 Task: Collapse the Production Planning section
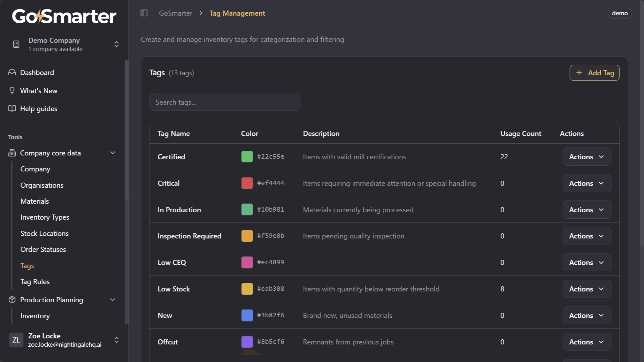[x=112, y=300]
